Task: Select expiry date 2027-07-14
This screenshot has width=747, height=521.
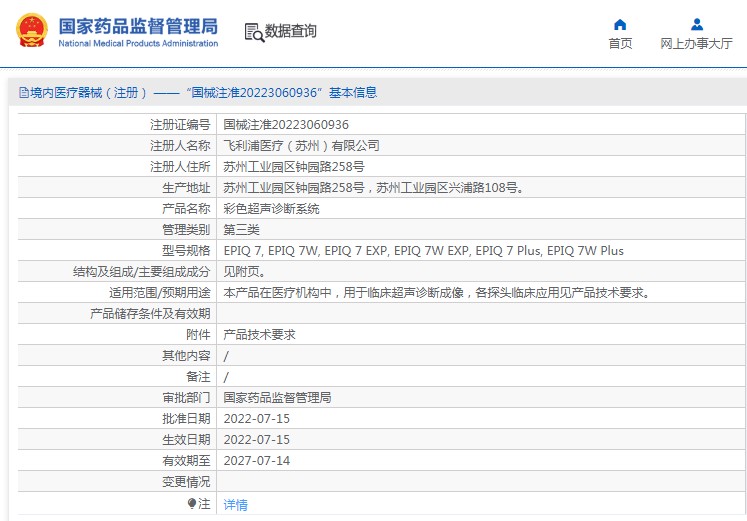Action: click(257, 461)
